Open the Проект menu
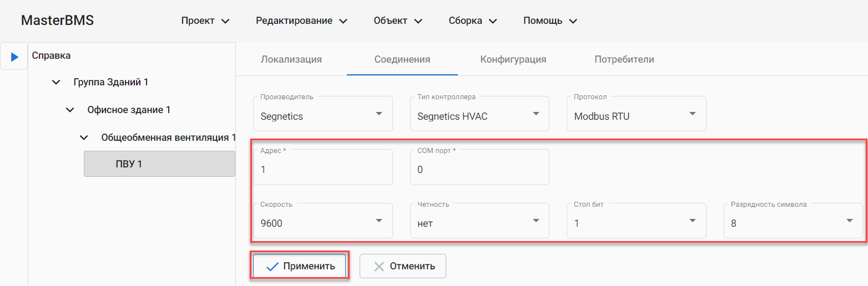 [x=205, y=21]
